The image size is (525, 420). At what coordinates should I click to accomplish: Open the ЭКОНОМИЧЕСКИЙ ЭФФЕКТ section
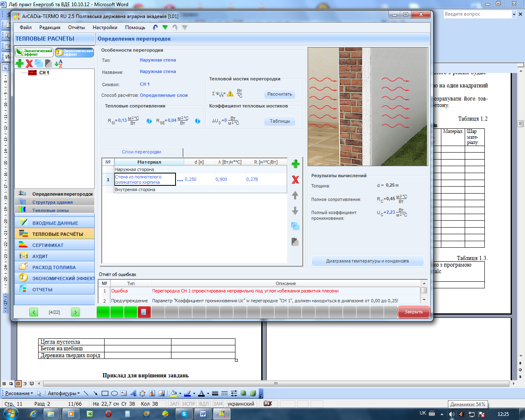(55, 278)
